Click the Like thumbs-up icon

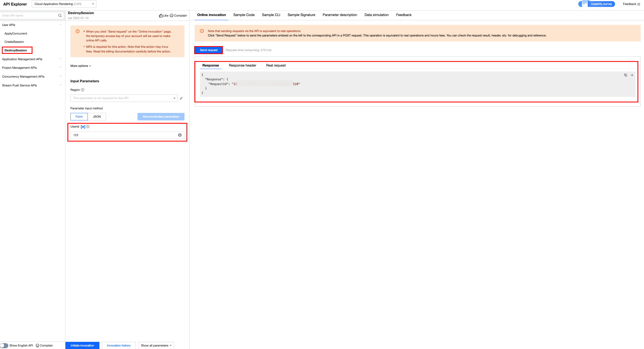click(161, 16)
